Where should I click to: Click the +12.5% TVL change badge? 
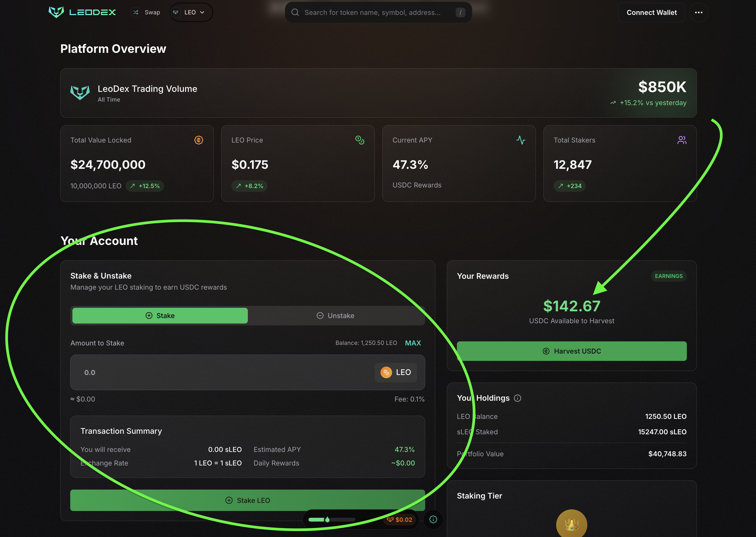coord(145,186)
